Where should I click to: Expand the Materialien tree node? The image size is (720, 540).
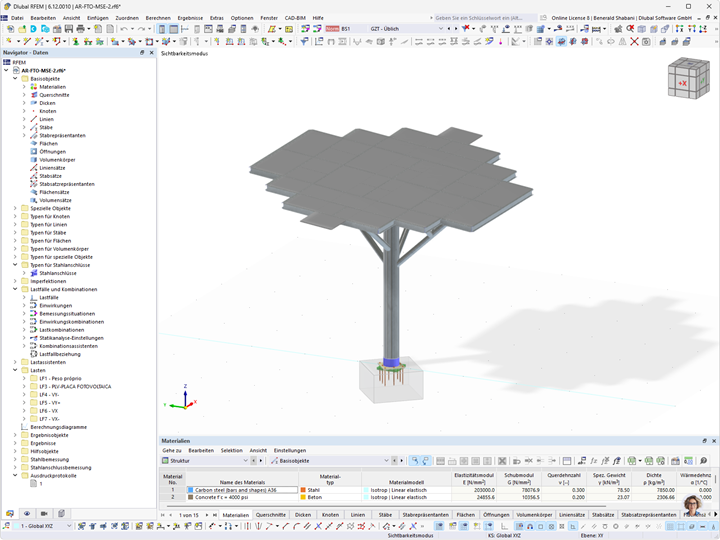coord(24,87)
